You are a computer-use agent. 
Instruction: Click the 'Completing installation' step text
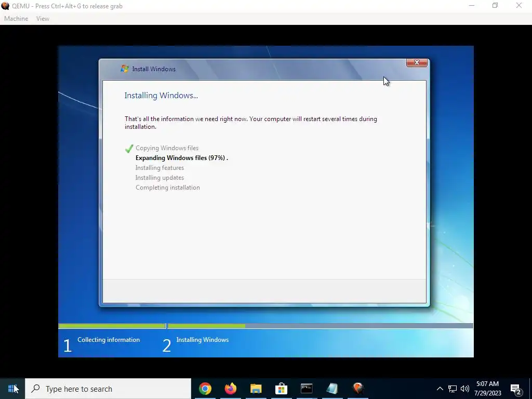click(x=168, y=187)
